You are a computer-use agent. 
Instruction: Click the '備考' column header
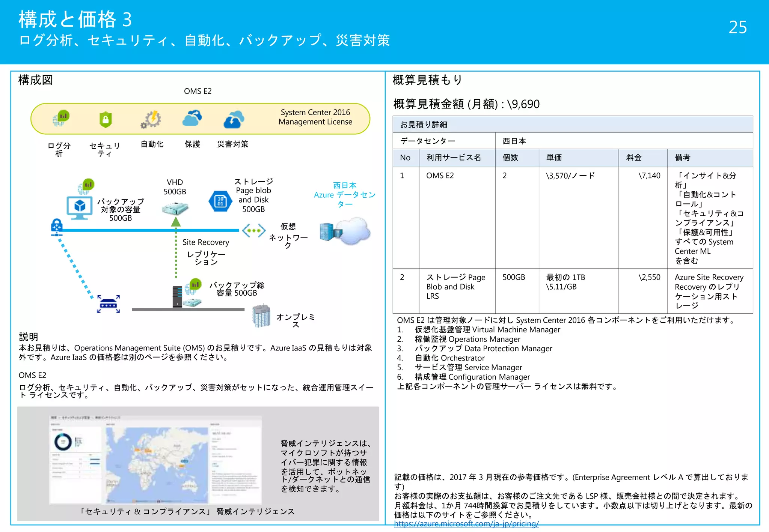pyautogui.click(x=710, y=158)
